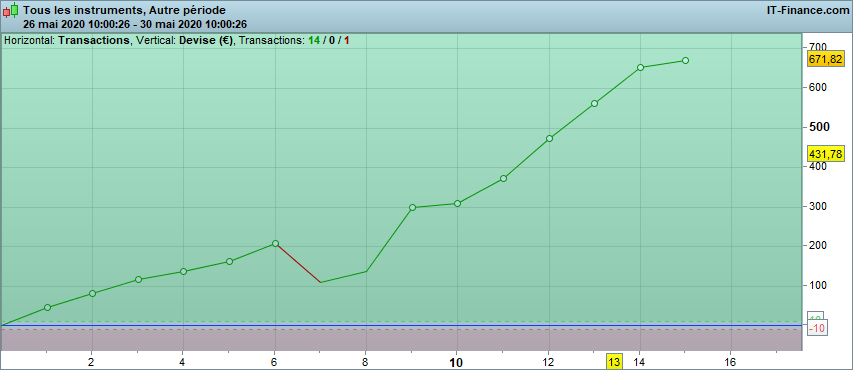Select the equity point at transaction 13

(x=595, y=103)
